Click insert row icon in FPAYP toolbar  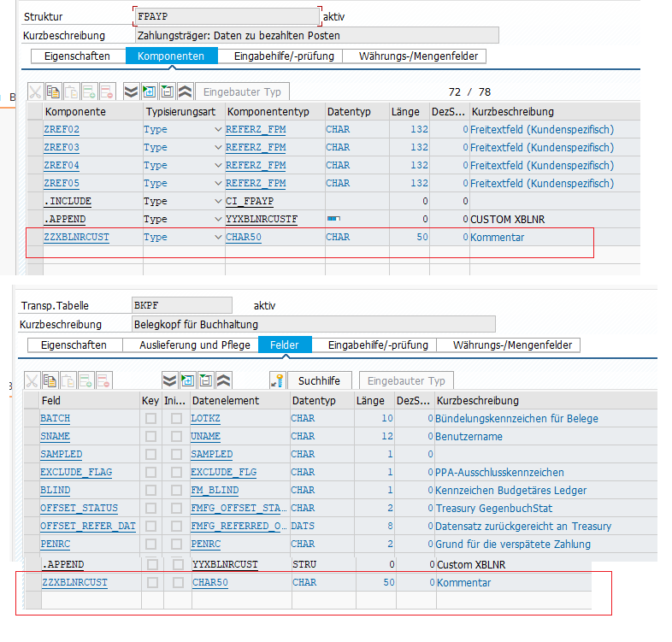tap(89, 91)
